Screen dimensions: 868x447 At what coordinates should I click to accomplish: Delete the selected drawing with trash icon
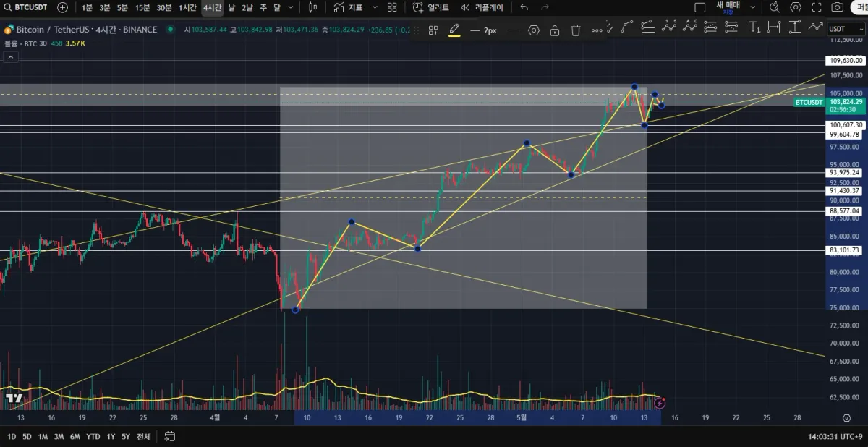[x=576, y=30]
